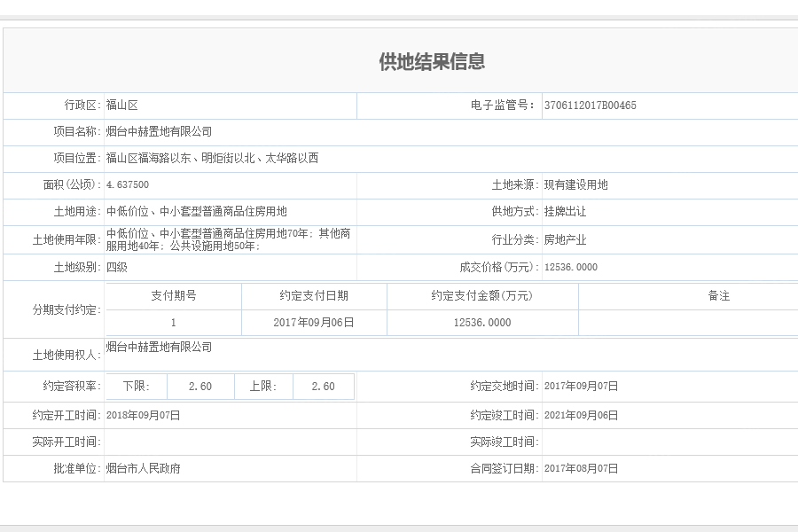Select payment date 2017年09月06日 in payment table
Screen dimensions: 798x532
coord(314,323)
